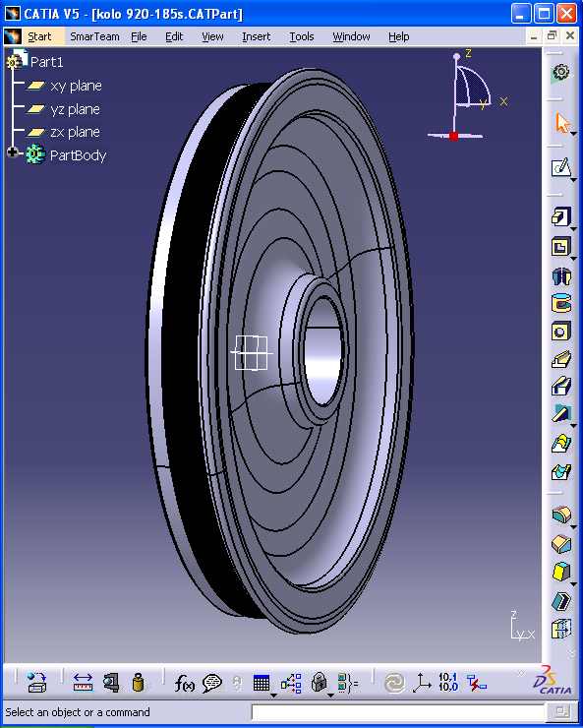Select Measure Between ruler tool
The image size is (583, 728).
(x=83, y=683)
